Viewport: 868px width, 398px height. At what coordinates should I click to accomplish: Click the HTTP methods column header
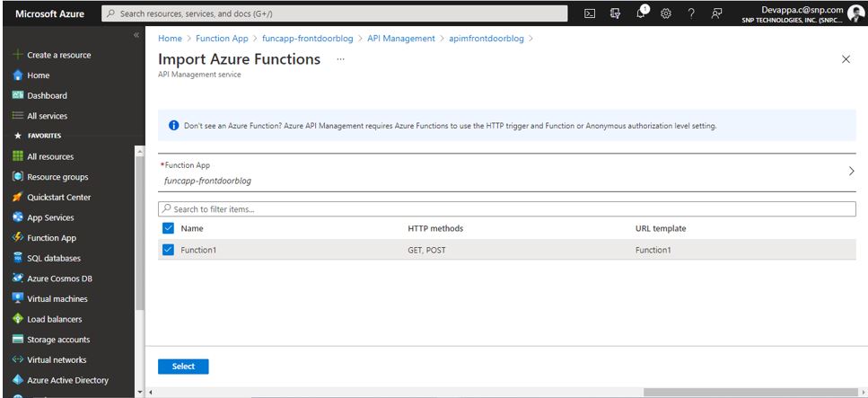click(x=435, y=228)
